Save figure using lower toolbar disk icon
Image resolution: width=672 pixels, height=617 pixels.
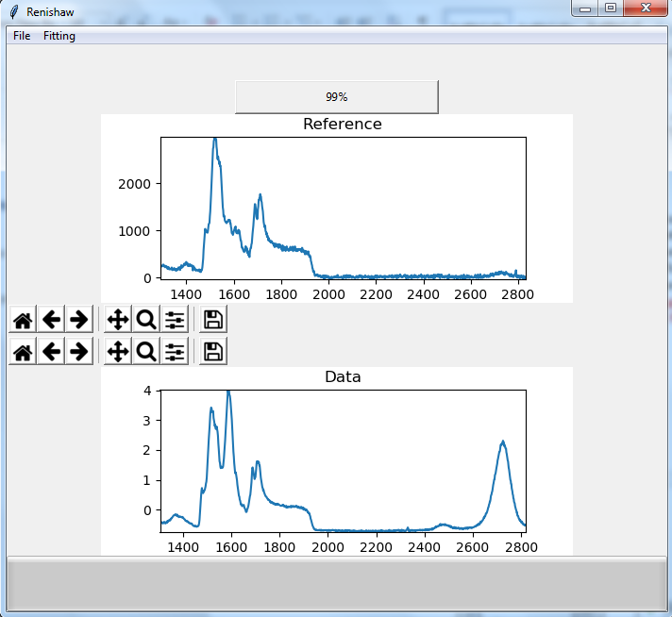click(x=213, y=351)
